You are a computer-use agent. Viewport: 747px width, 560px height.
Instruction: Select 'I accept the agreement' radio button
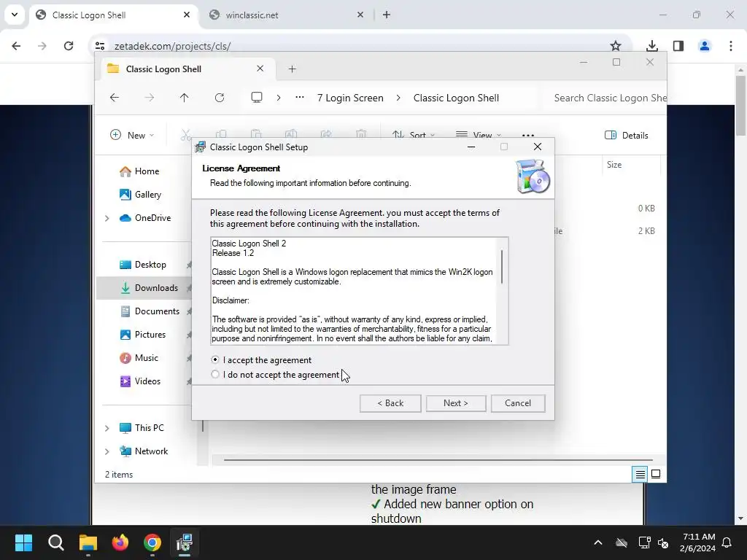[x=215, y=360]
